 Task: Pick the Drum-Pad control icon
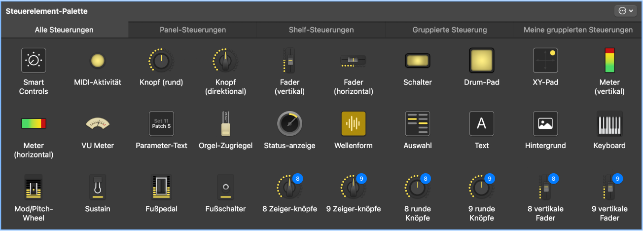pyautogui.click(x=482, y=61)
